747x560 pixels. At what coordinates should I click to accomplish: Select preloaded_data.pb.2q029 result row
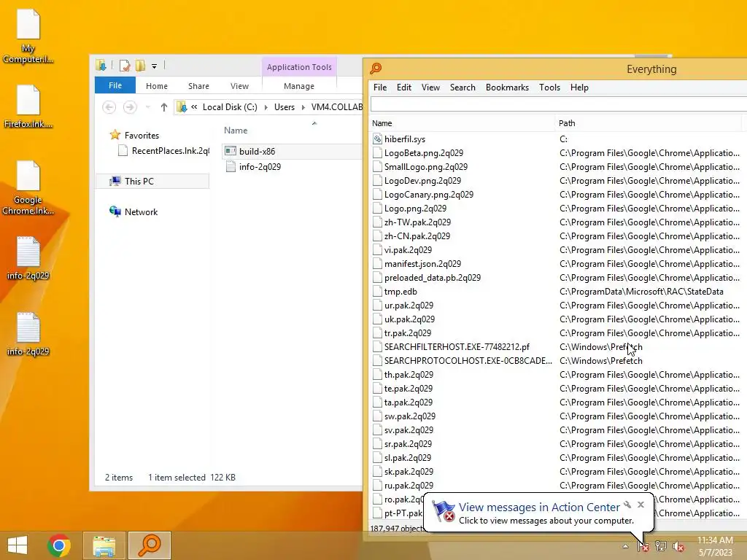(x=432, y=277)
